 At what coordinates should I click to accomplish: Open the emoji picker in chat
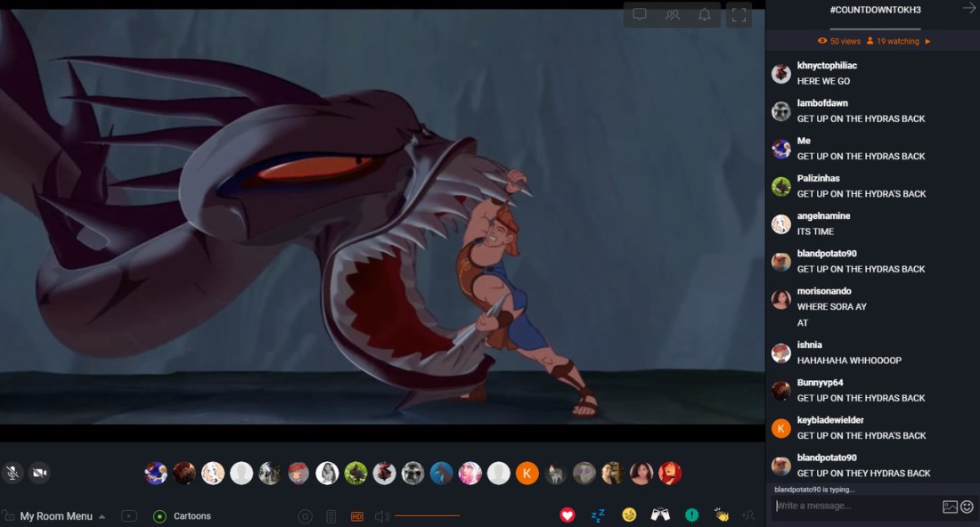click(967, 507)
